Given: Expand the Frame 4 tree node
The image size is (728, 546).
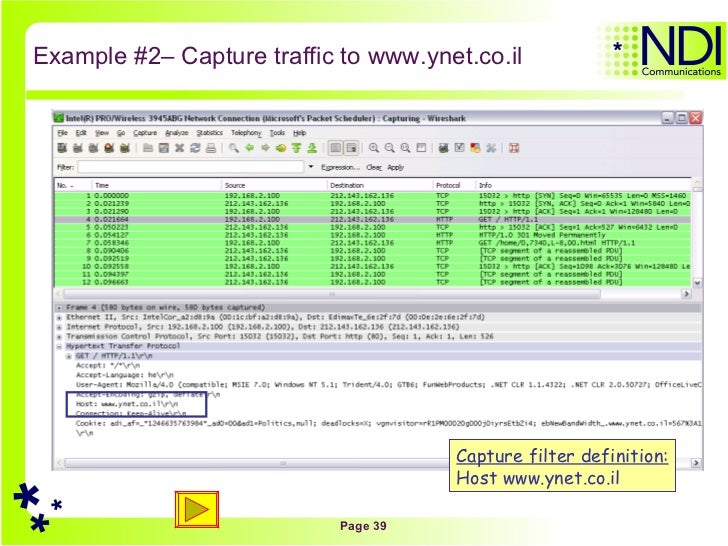Looking at the screenshot, I should click(x=59, y=308).
